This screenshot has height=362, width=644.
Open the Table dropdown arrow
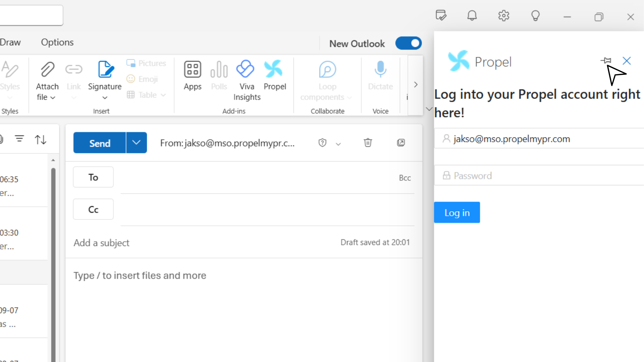(163, 95)
